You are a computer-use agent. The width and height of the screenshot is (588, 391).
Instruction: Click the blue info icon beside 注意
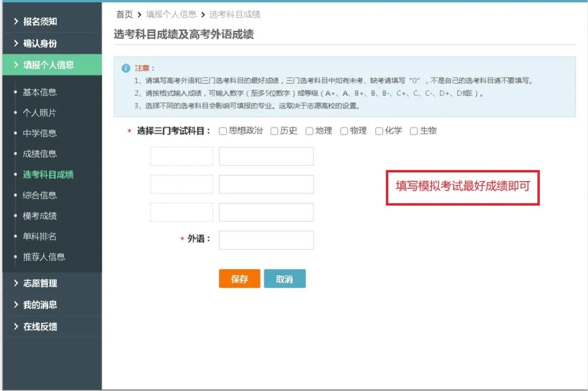pos(126,69)
